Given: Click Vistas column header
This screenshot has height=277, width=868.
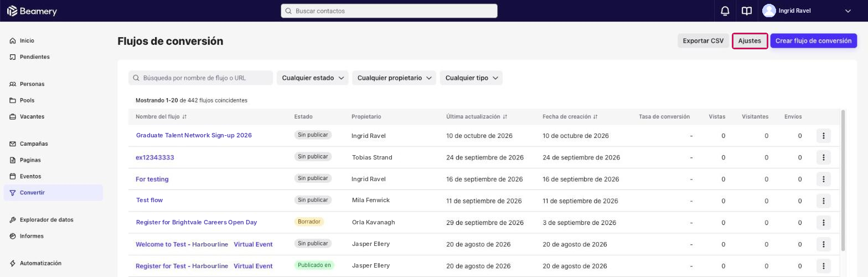Looking at the screenshot, I should pos(717,117).
